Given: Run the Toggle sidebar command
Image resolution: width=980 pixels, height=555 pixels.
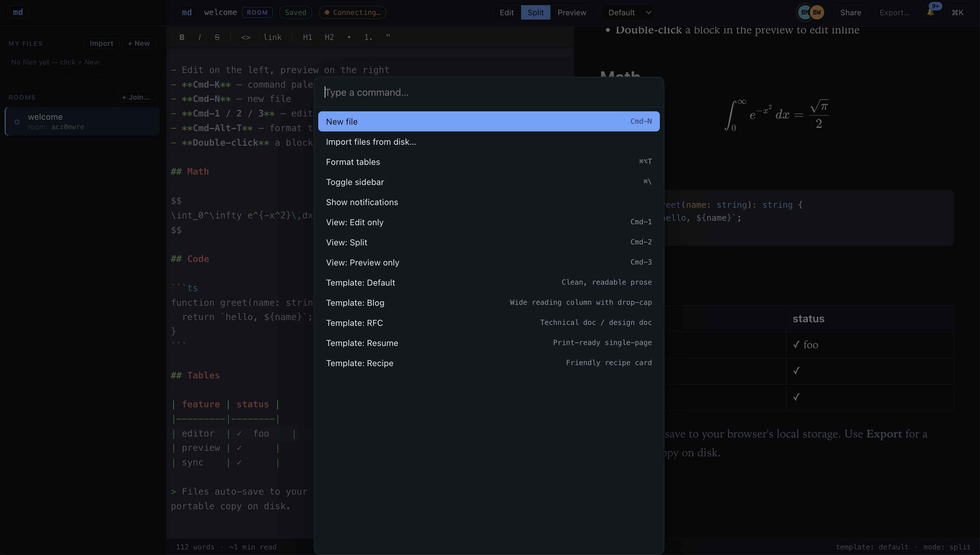Looking at the screenshot, I should click(x=489, y=182).
